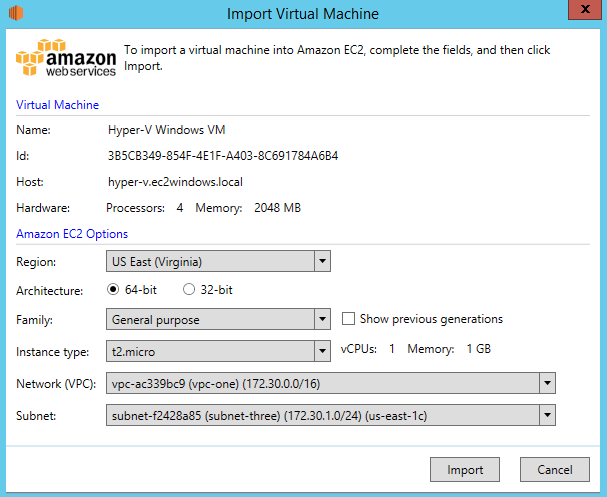Image resolution: width=607 pixels, height=497 pixels.
Task: Click the virtual machine Id value text
Action: (x=223, y=156)
